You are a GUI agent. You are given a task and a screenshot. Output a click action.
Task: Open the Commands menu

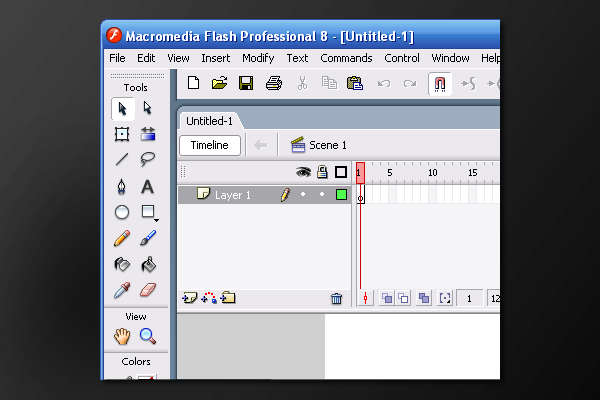pos(346,58)
